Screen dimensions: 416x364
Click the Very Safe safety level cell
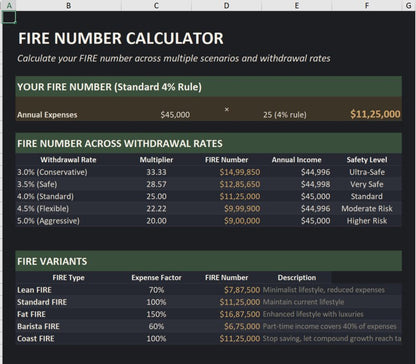click(367, 184)
